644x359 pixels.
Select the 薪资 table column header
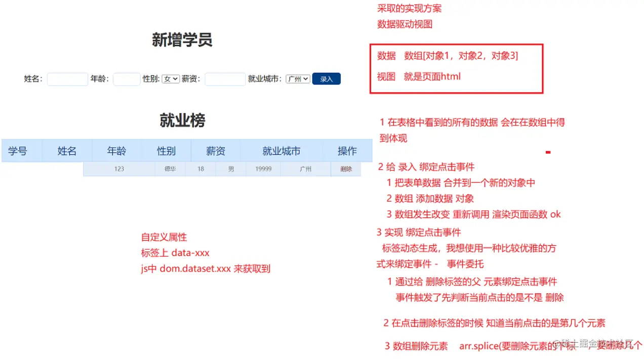tap(216, 151)
